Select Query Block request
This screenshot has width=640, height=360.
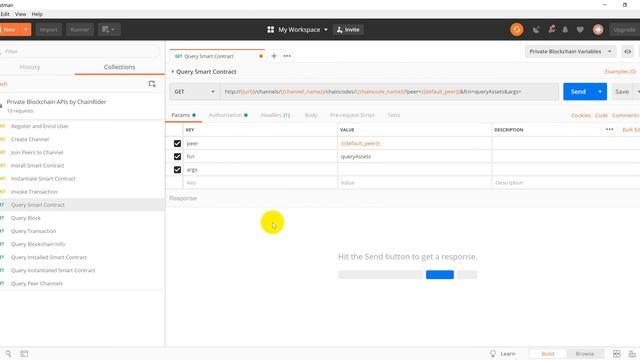(26, 218)
